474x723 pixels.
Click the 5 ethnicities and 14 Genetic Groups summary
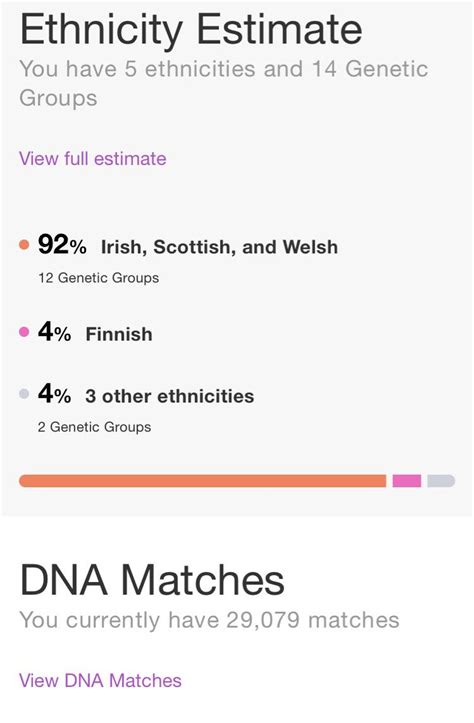pyautogui.click(x=224, y=83)
